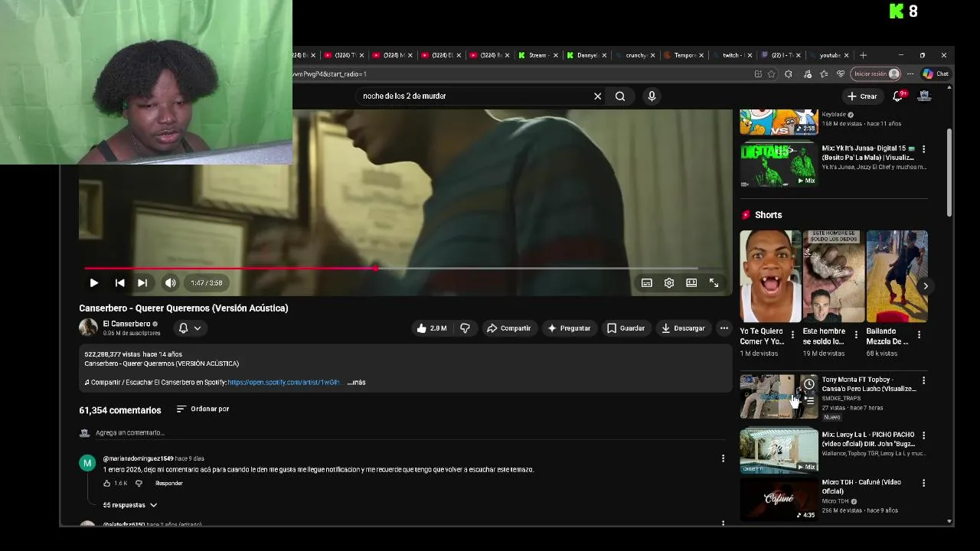Open Mix: Leroy La L - PICHO PACHO
This screenshot has width=980, height=551.
pos(868,439)
